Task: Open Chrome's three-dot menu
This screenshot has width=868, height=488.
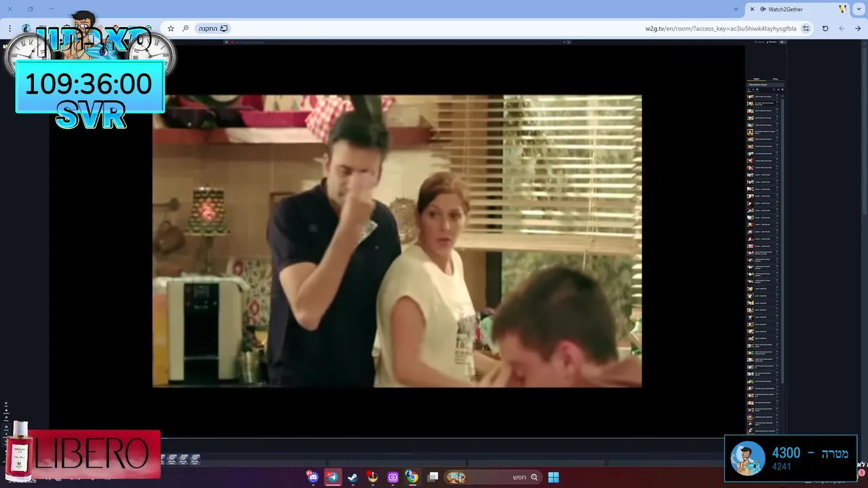Action: coord(9,28)
